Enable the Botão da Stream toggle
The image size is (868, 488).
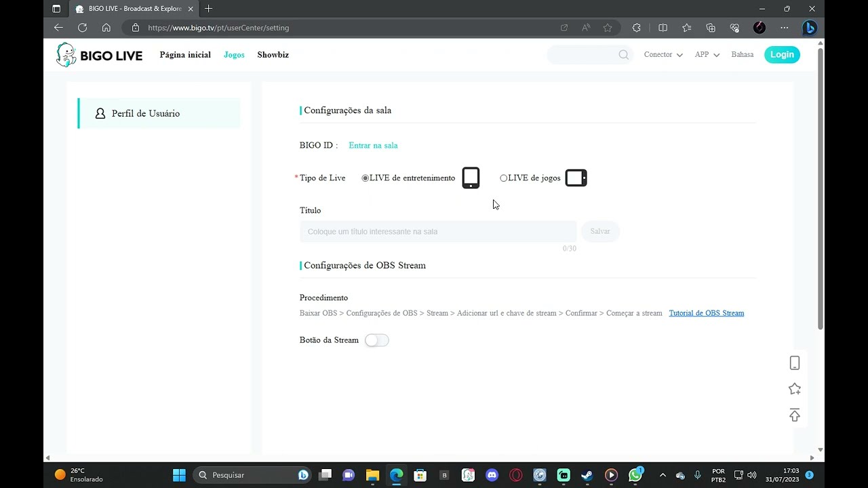coord(376,340)
